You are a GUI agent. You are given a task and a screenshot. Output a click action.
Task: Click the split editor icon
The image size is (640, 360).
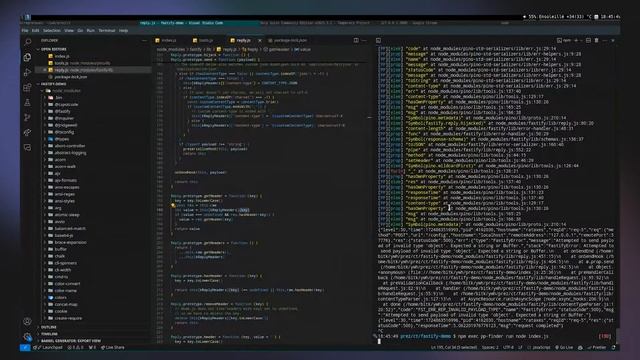(356, 40)
